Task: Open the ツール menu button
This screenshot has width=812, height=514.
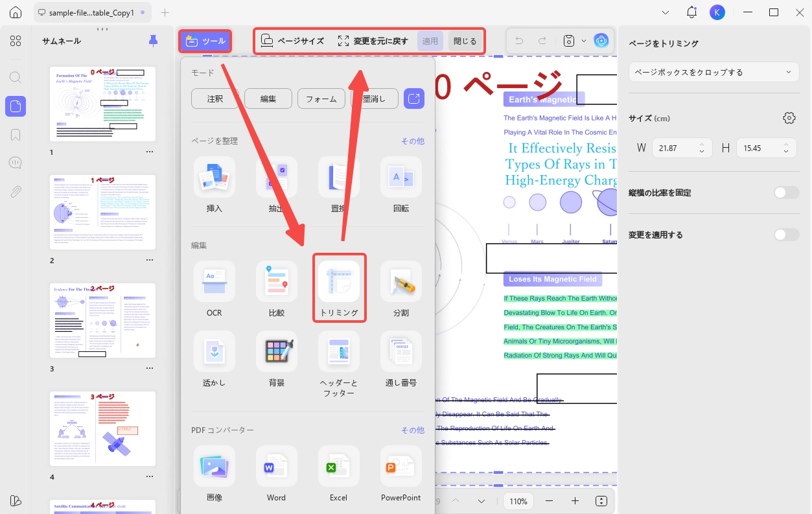Action: 205,41
